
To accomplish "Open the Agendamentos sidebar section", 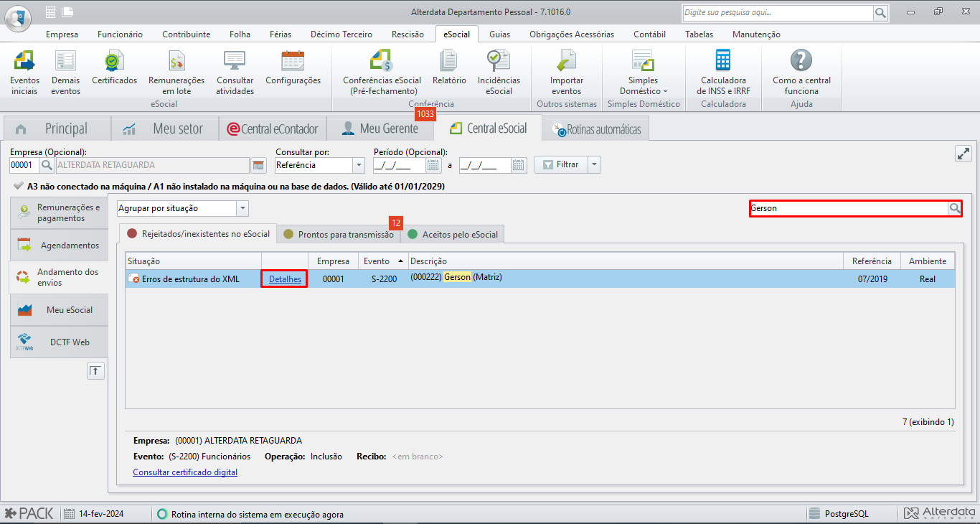I will [x=59, y=245].
